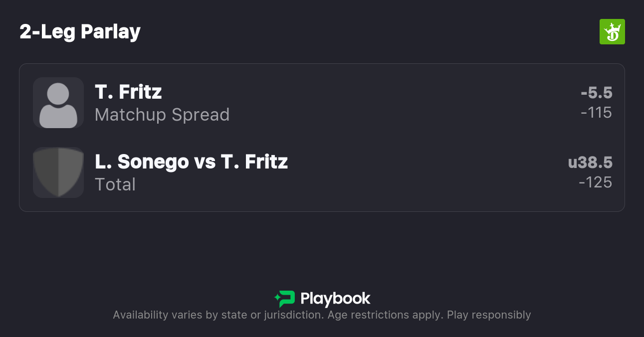Select the T. Fritz player avatar
644x337 pixels.
(58, 103)
